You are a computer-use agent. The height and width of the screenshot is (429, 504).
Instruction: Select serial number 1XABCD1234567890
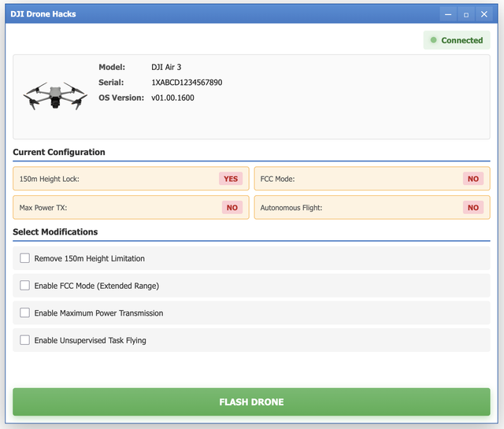tap(187, 83)
